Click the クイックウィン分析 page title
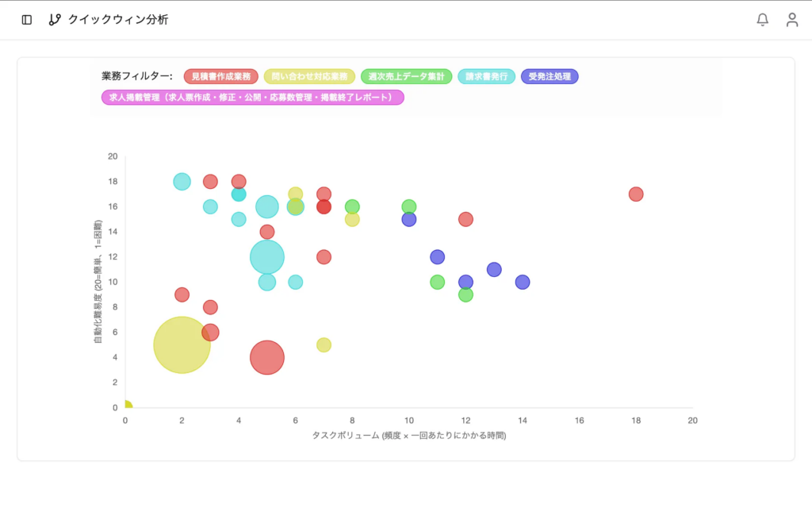812x508 pixels. [x=118, y=20]
